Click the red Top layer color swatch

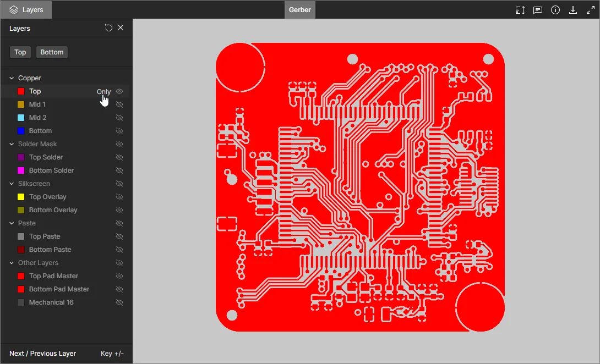click(x=21, y=91)
